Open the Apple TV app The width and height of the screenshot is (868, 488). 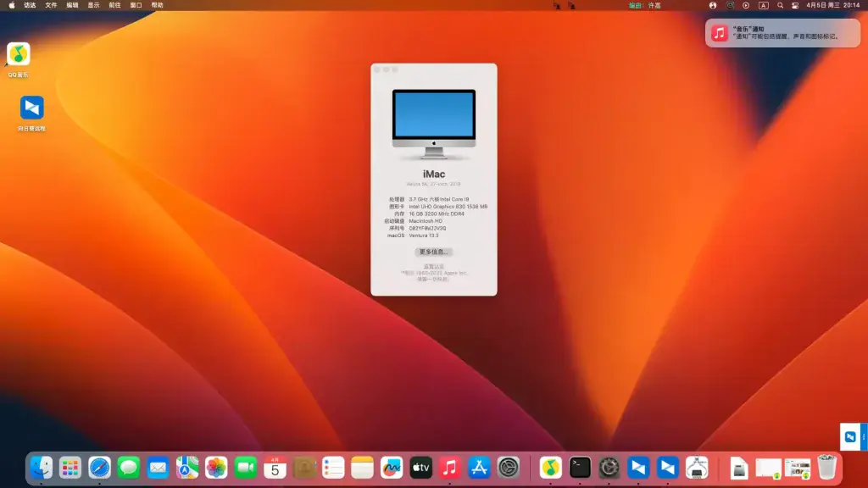(x=420, y=468)
